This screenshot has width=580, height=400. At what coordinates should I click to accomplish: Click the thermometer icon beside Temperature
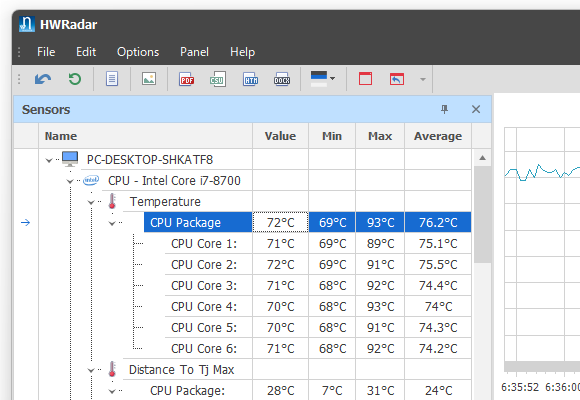[112, 201]
